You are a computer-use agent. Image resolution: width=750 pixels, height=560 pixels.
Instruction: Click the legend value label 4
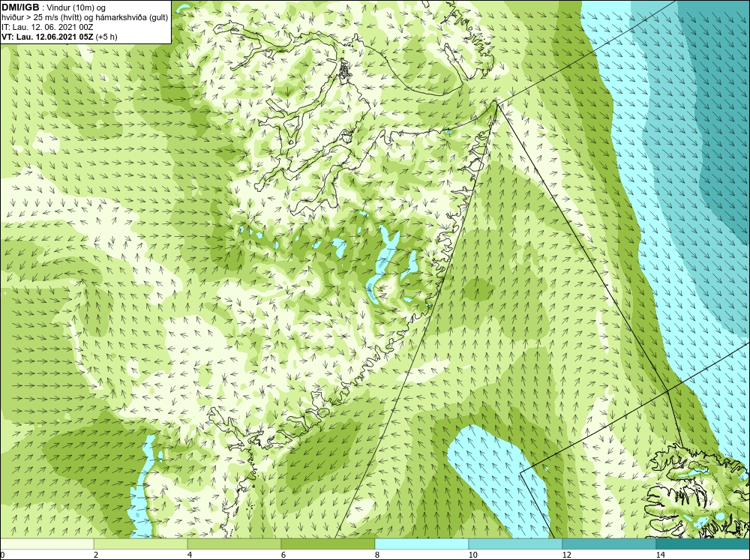pos(190,555)
